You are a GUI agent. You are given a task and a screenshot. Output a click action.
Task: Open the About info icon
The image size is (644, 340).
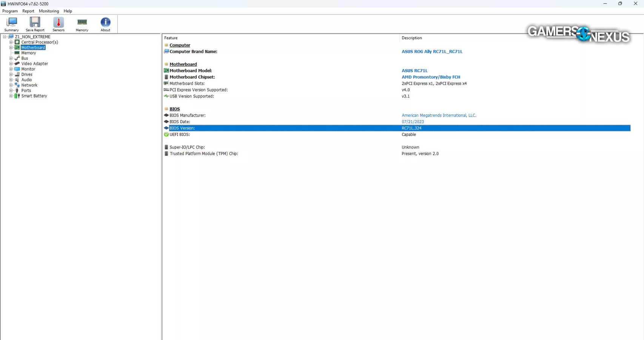(x=105, y=24)
